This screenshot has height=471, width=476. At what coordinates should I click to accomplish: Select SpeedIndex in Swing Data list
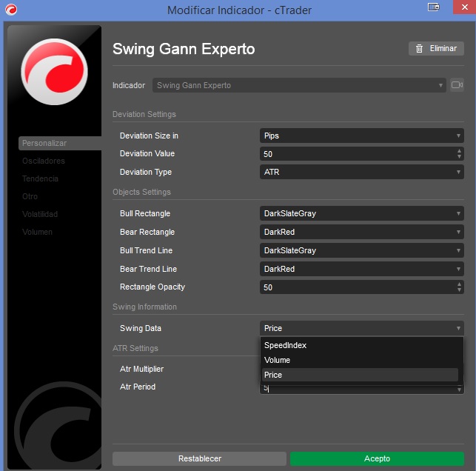360,345
